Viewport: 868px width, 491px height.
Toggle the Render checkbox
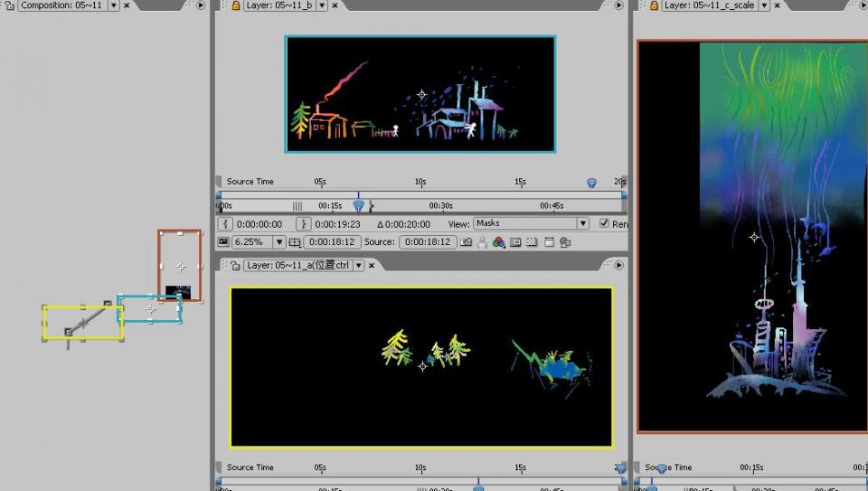604,223
